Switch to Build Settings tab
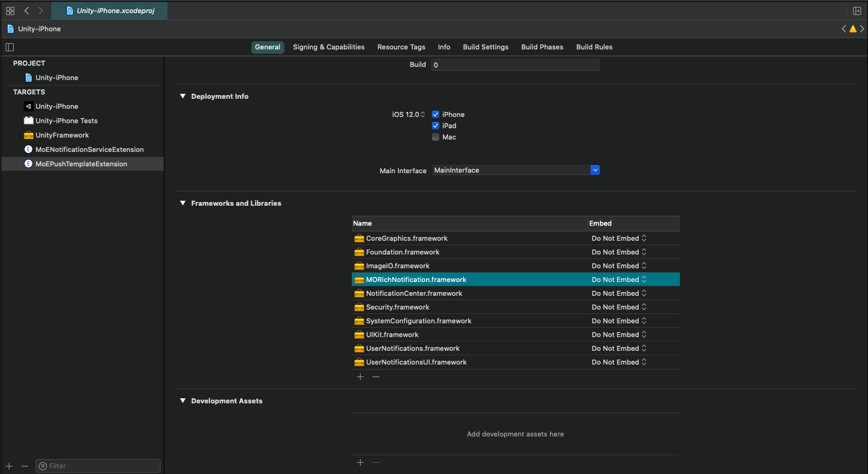Screen dimensions: 868x474 point(486,47)
